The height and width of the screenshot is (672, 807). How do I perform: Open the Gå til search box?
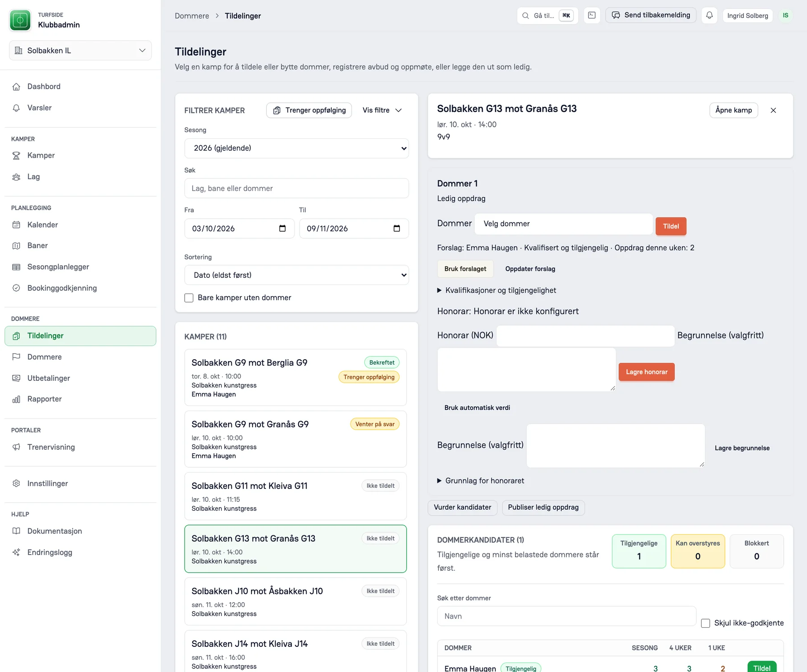(547, 15)
